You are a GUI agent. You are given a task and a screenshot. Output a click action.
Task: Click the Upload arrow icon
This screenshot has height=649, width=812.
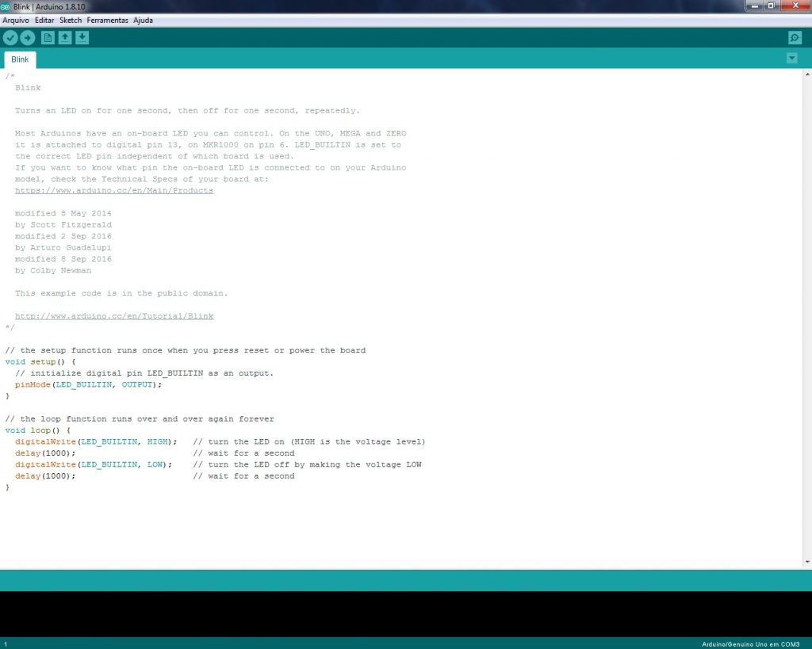point(28,38)
